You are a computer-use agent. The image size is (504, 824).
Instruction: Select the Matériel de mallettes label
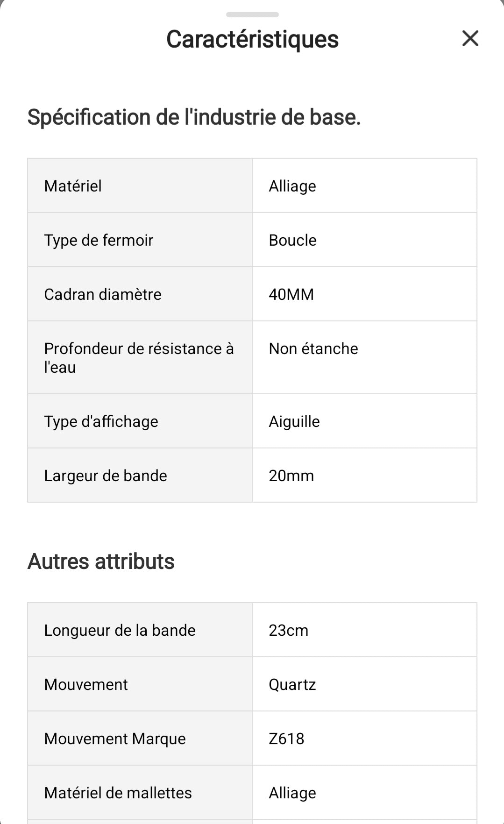(118, 793)
